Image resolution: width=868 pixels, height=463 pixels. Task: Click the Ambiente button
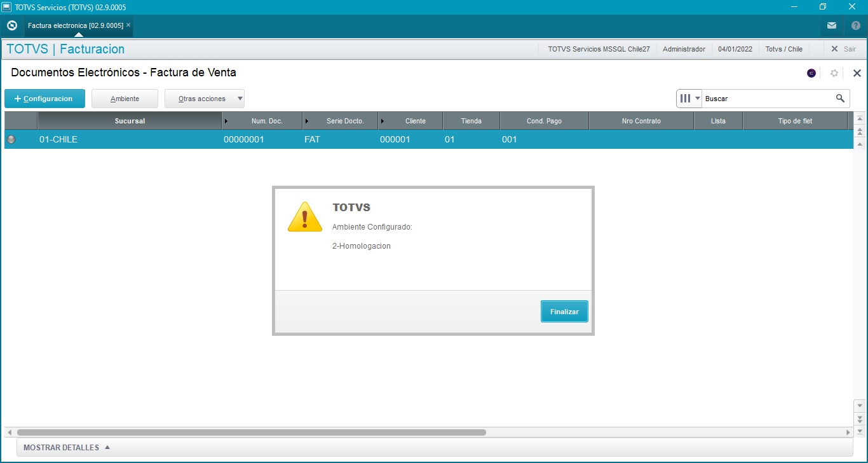click(125, 99)
